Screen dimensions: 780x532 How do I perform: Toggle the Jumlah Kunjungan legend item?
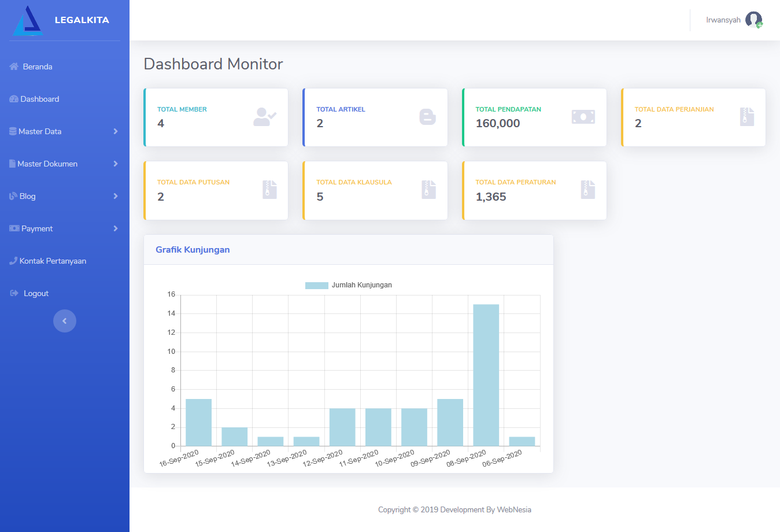349,285
